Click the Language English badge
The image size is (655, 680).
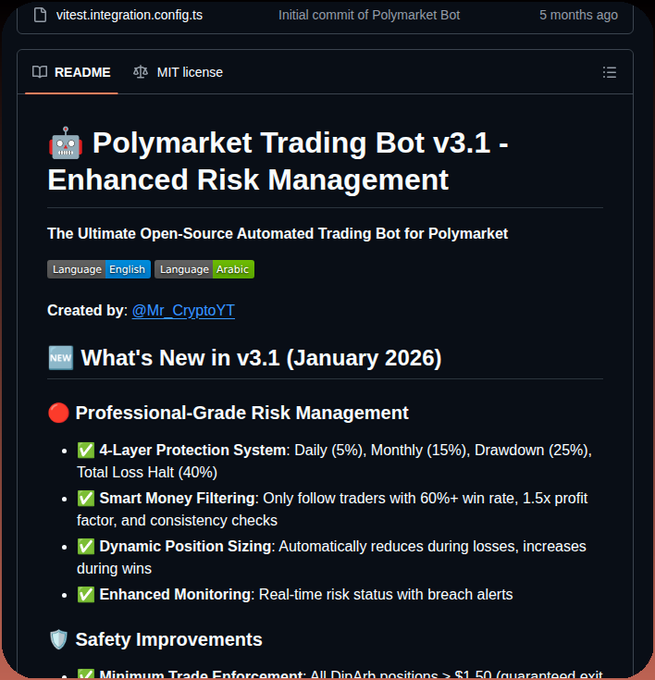[x=99, y=269]
